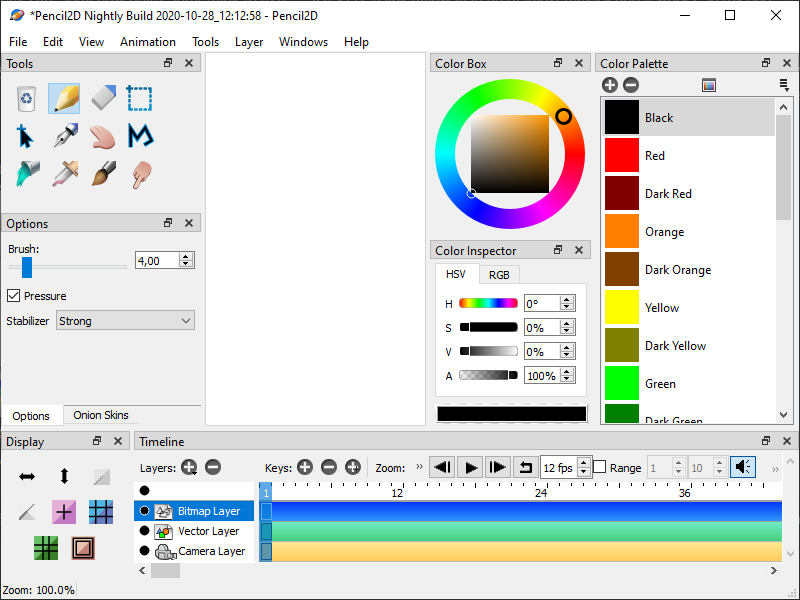Duplicate the current keyframe
Image resolution: width=800 pixels, height=600 pixels.
(x=353, y=467)
